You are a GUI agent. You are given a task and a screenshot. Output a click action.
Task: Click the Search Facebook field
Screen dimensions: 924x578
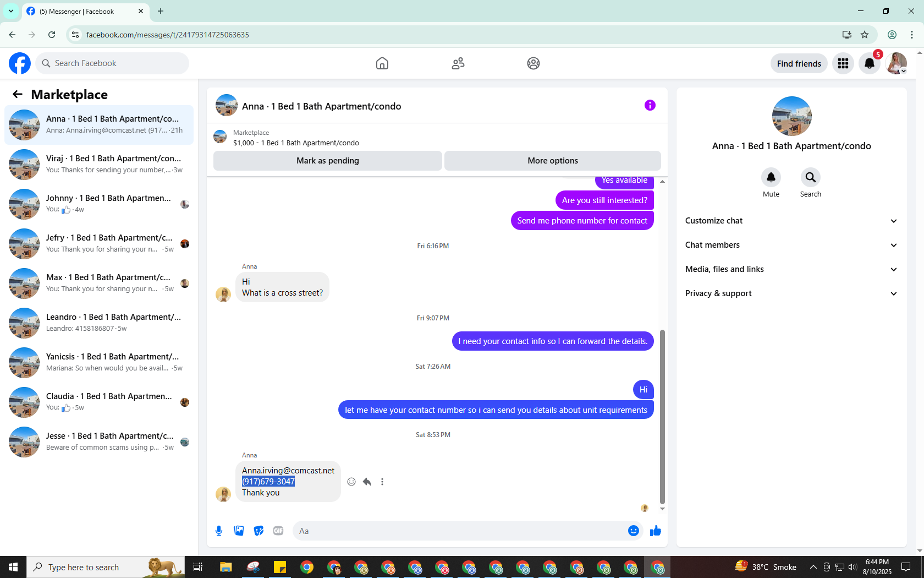(x=112, y=63)
